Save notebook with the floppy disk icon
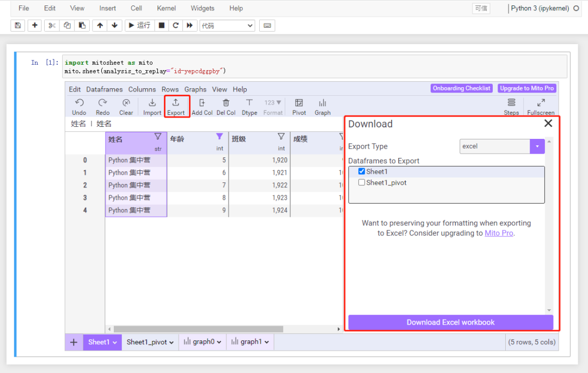Screen dimensions: 588x373 coord(17,26)
